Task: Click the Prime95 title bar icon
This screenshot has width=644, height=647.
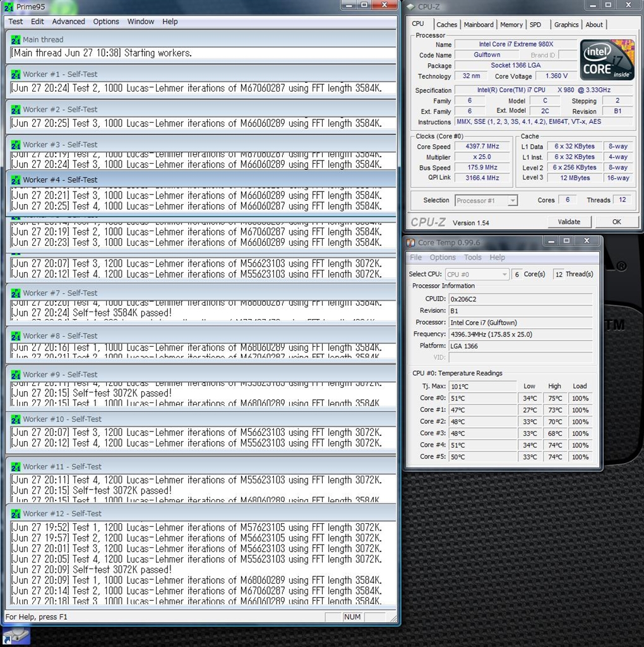Action: pyautogui.click(x=9, y=7)
